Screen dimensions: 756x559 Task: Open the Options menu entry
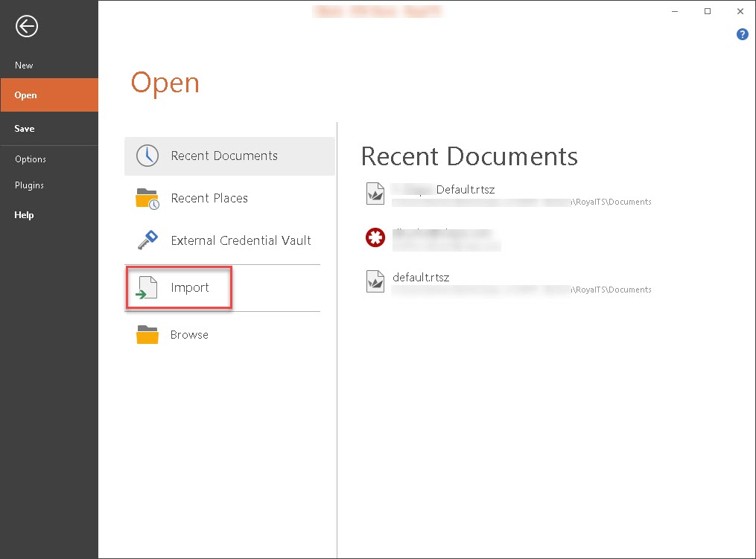tap(31, 159)
